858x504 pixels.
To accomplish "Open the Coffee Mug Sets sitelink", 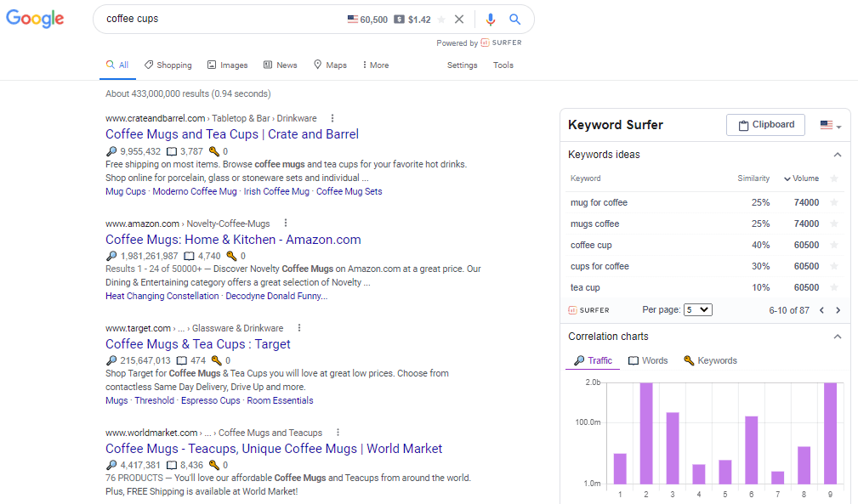I will pos(349,191).
